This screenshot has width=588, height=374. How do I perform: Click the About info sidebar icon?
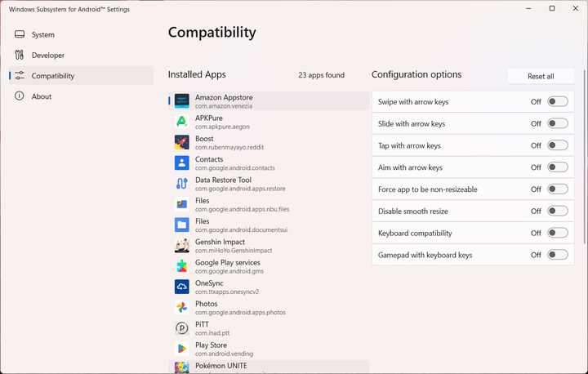pyautogui.click(x=20, y=96)
